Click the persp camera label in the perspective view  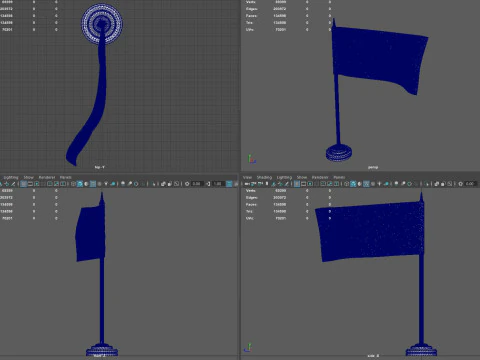point(373,167)
